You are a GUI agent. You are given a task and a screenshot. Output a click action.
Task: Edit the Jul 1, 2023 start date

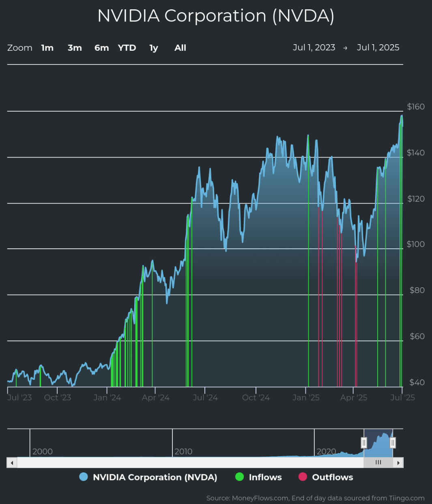314,47
